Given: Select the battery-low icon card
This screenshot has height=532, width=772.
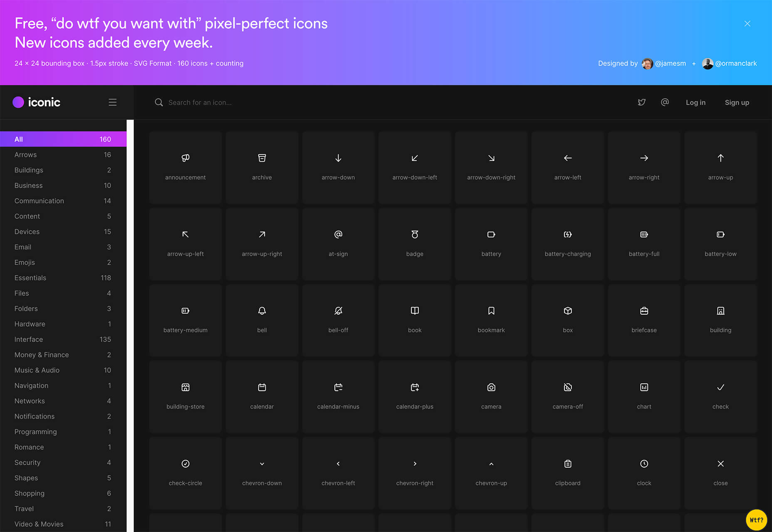Looking at the screenshot, I should pyautogui.click(x=720, y=244).
